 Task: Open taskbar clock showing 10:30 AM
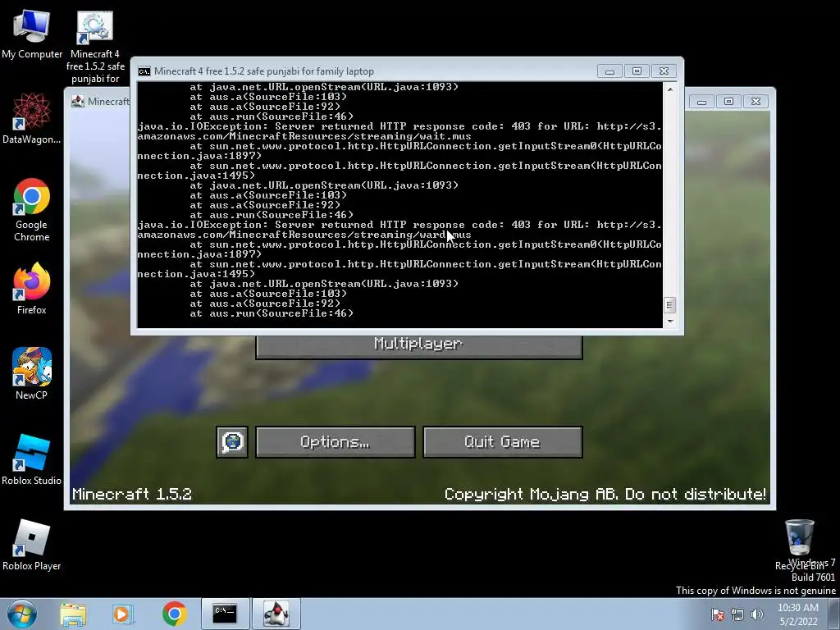(798, 614)
